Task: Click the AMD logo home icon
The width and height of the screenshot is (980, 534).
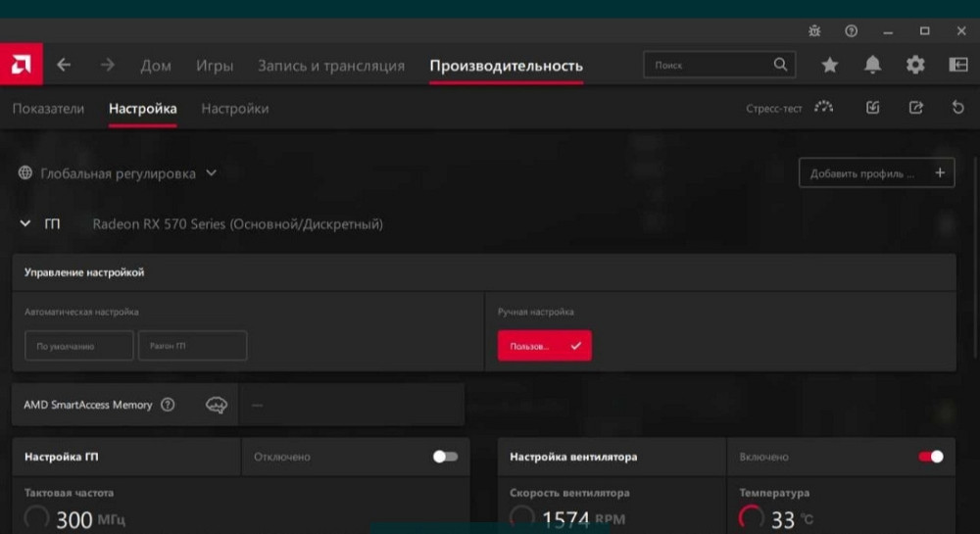Action: [20, 65]
